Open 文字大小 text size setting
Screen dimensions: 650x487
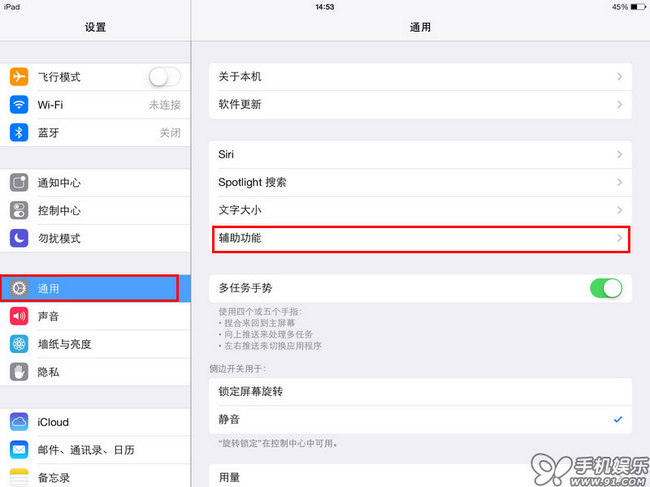[x=420, y=210]
